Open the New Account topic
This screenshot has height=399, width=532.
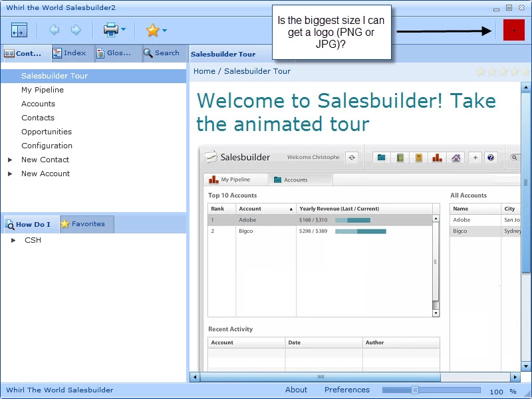45,174
